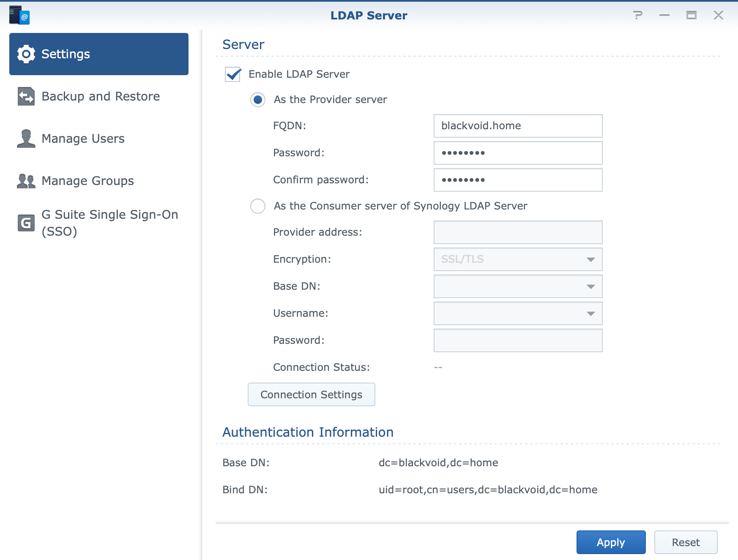Click the consumer server Password field
This screenshot has width=738, height=560.
pyautogui.click(x=518, y=340)
